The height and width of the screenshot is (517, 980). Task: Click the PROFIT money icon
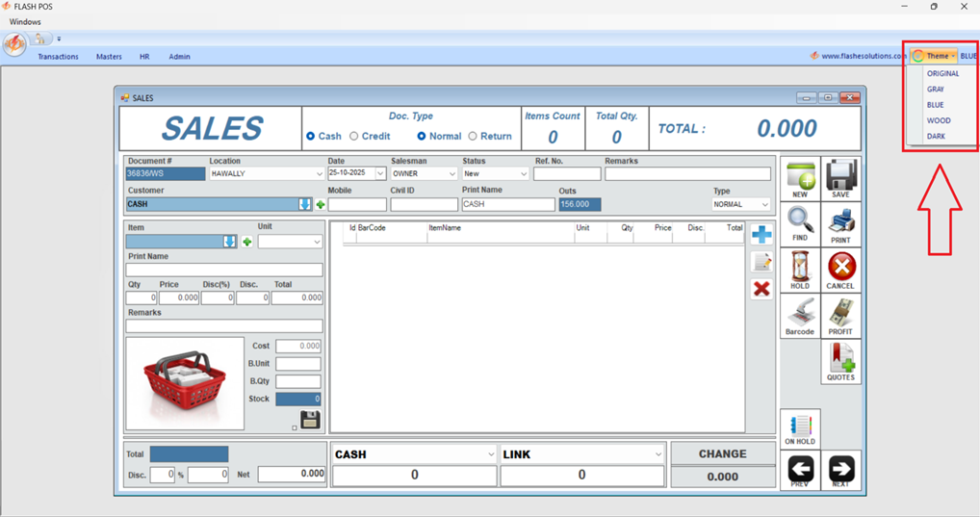pos(840,316)
